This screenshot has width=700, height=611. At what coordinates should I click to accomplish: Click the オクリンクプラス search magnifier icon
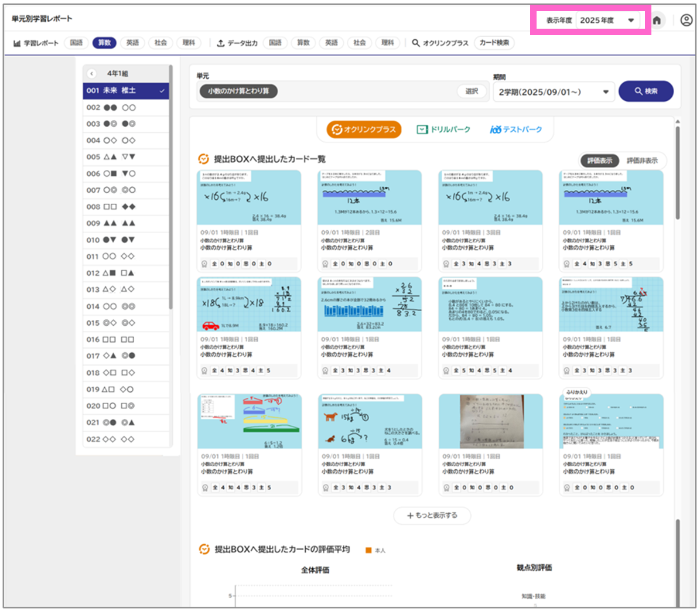coord(416,43)
